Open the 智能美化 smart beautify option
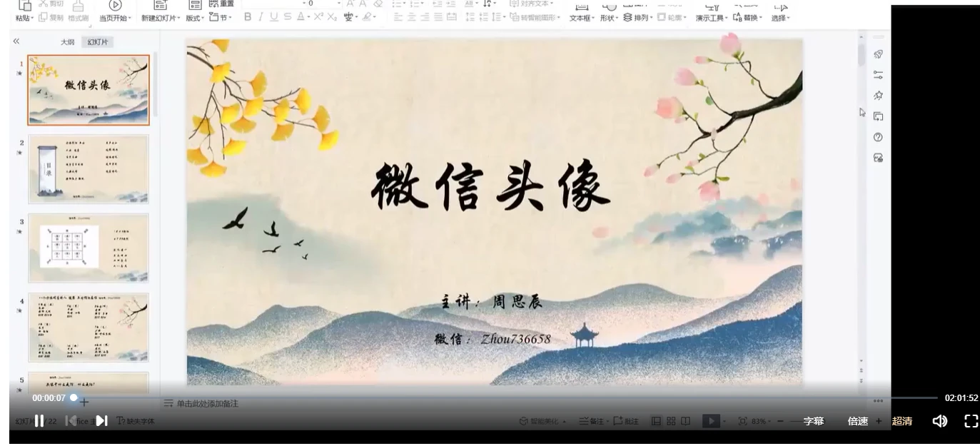The width and height of the screenshot is (980, 446). 542,422
